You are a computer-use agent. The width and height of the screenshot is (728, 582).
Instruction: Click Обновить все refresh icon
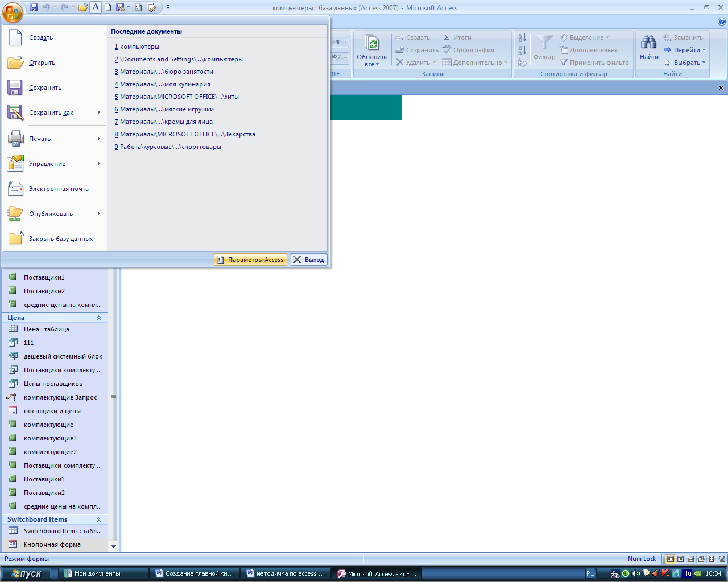pos(372,43)
